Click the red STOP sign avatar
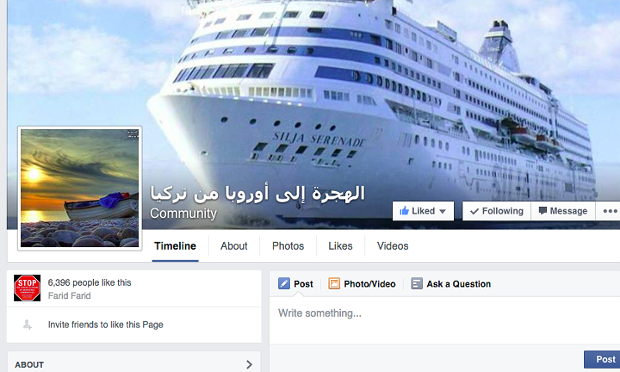Viewport: 620px width, 372px height. pos(27,288)
